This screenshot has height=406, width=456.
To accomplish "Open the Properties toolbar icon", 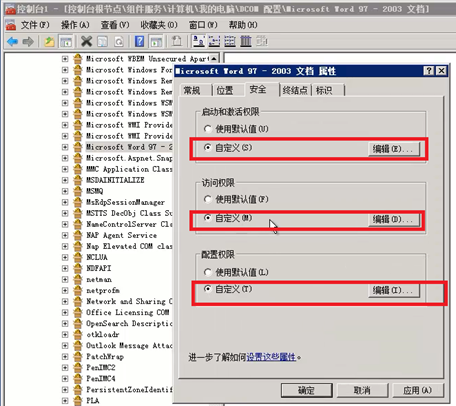I will pyautogui.click(x=103, y=42).
